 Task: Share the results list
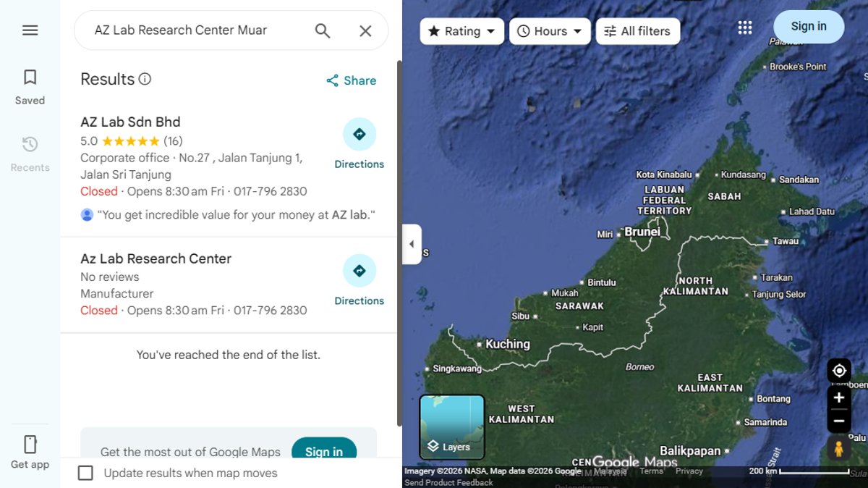click(351, 80)
